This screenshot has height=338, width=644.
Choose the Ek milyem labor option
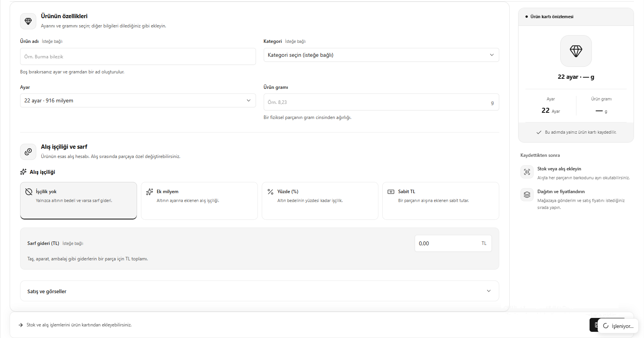point(199,201)
